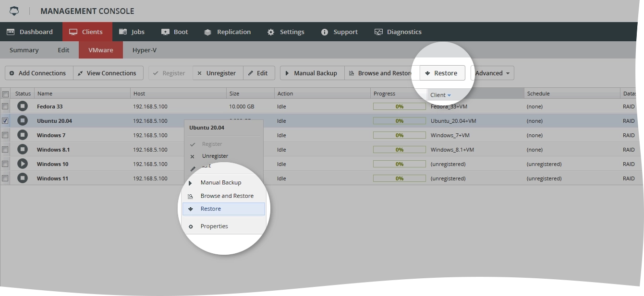Click the Add Connections button
Viewport: 644px width, 296px height.
pyautogui.click(x=39, y=73)
